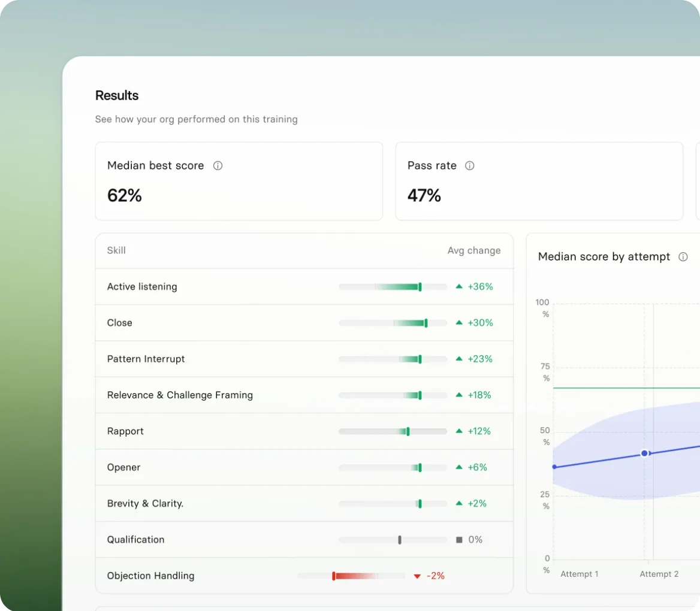700x611 pixels.
Task: Select the Objection Handling skill name
Action: [151, 576]
